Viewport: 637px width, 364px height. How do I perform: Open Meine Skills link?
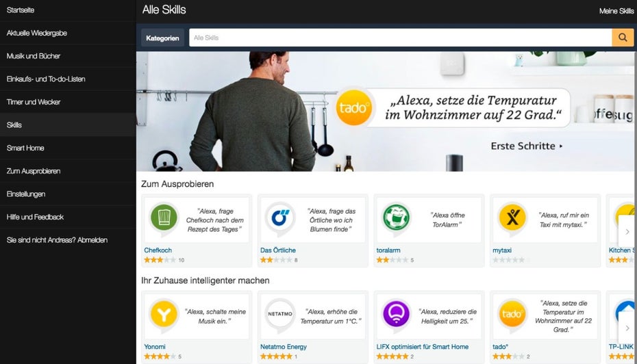click(616, 11)
